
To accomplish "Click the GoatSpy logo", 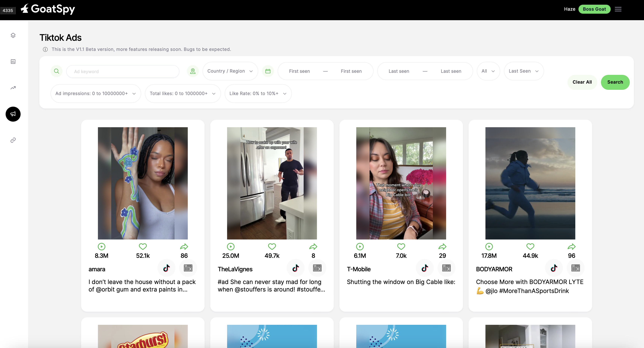I will point(48,9).
